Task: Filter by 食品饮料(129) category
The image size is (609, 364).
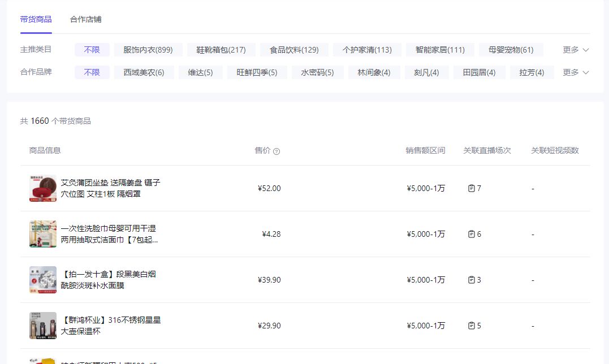Action: tap(294, 50)
